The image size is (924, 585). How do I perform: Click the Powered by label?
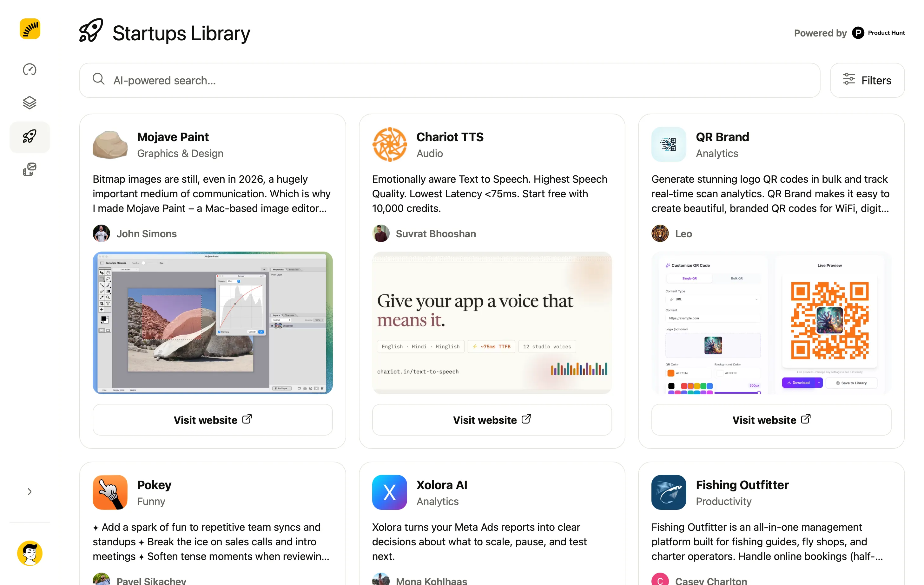pos(820,33)
